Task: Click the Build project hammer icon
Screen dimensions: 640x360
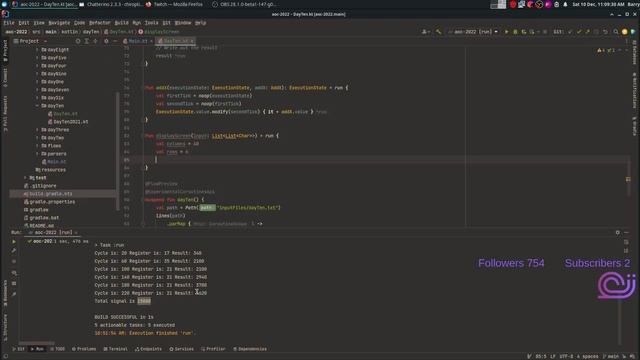Action: click(438, 31)
